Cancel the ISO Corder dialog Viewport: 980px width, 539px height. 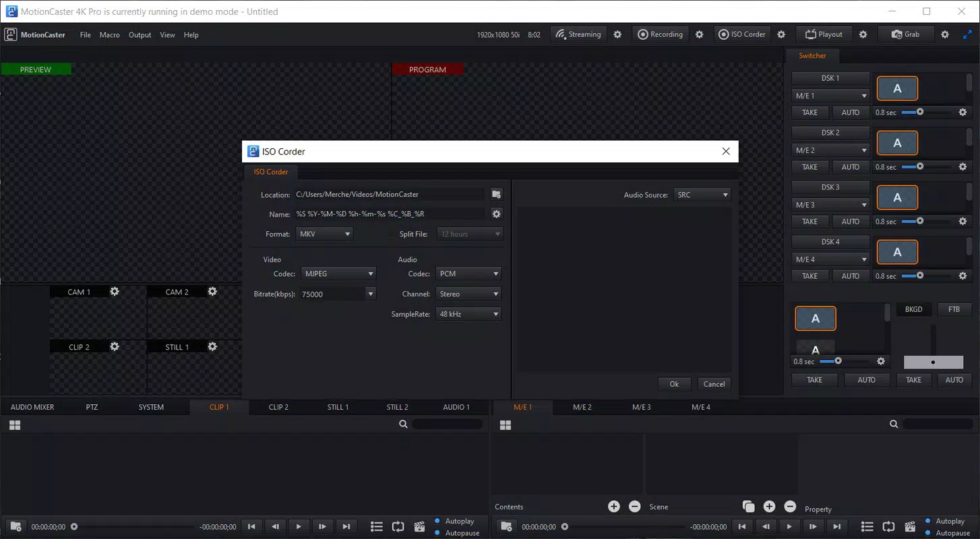coord(714,384)
